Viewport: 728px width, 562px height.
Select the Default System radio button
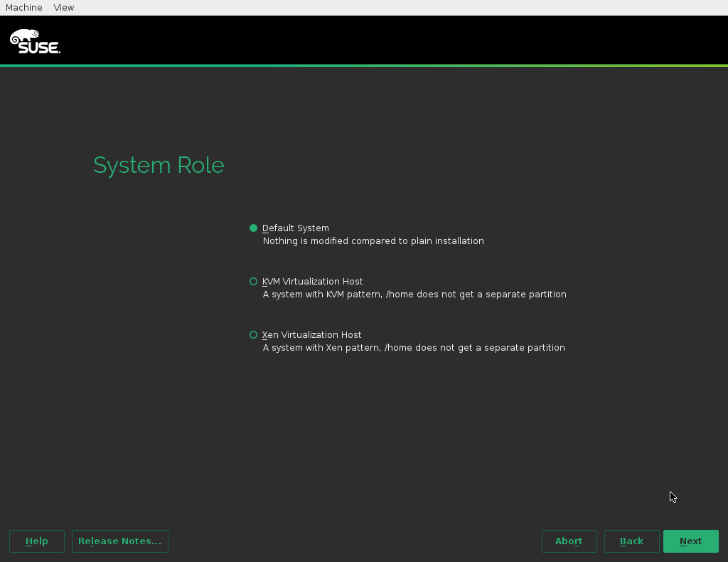point(253,228)
